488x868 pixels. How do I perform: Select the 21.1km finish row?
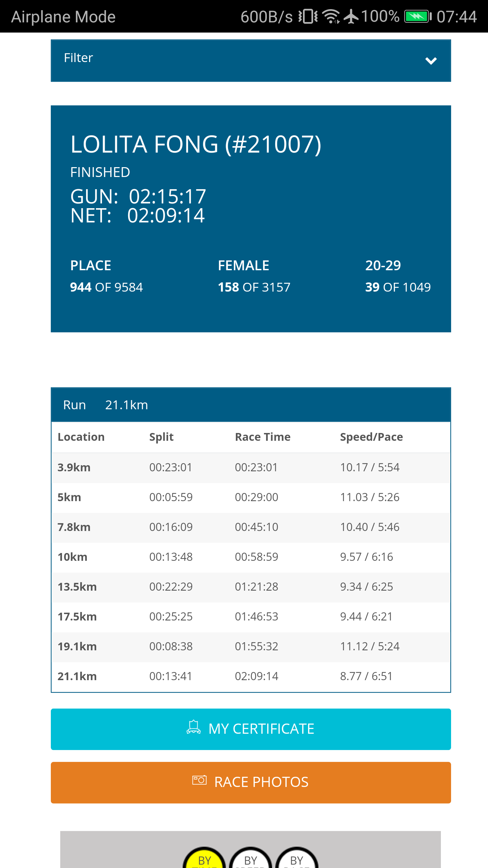[x=251, y=676]
